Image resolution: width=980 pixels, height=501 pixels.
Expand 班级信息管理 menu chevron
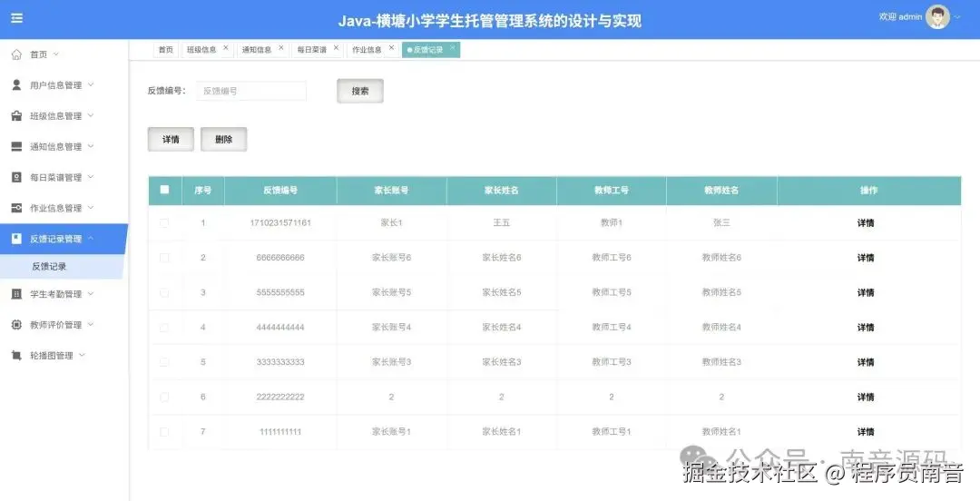point(91,115)
